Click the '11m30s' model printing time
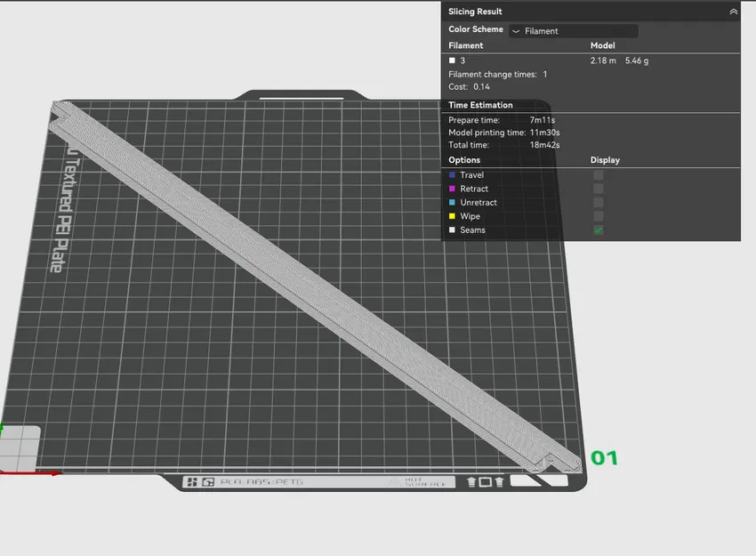This screenshot has width=756, height=556. coord(545,133)
